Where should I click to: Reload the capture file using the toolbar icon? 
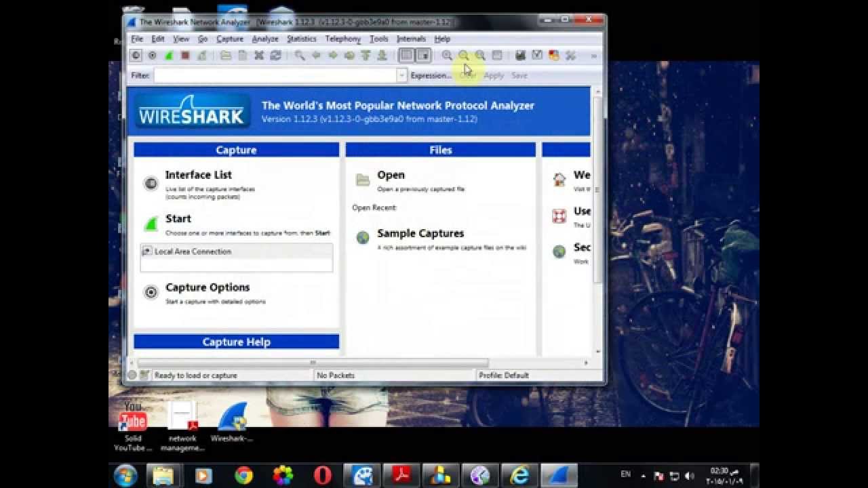(x=275, y=56)
